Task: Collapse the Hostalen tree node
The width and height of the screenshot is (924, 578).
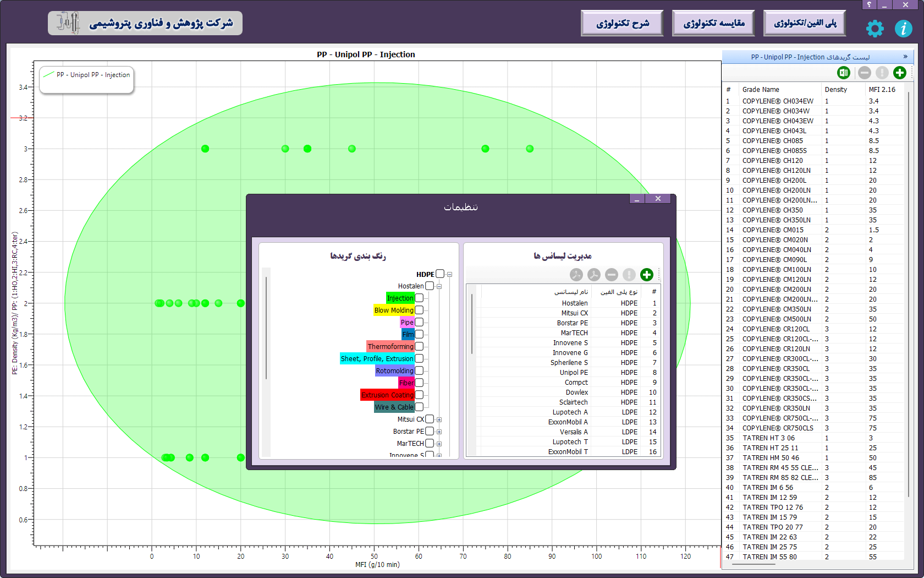Action: (439, 287)
